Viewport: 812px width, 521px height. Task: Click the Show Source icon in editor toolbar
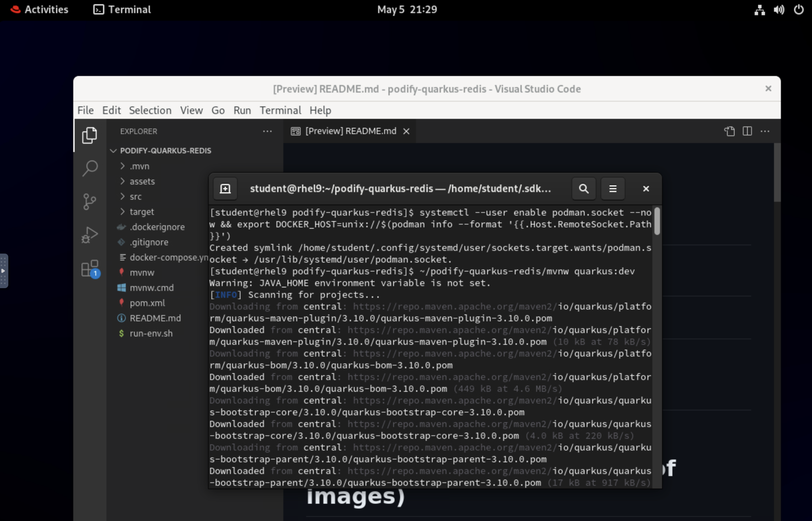[x=729, y=131]
